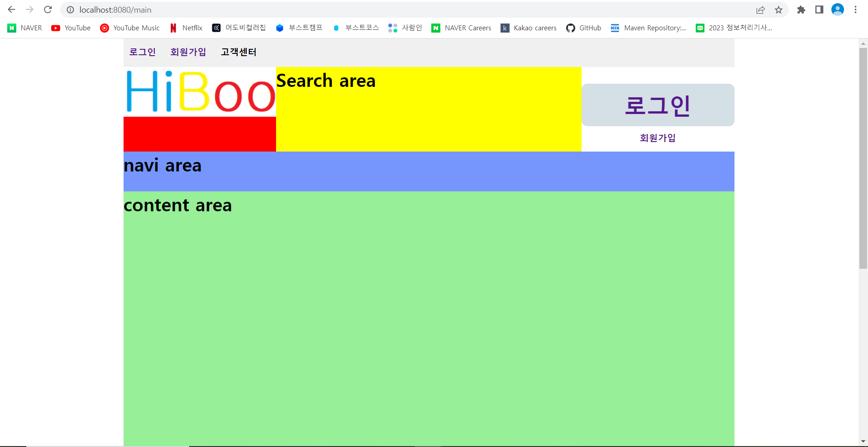Click the large 로그인 button
The height and width of the screenshot is (447, 868).
658,105
